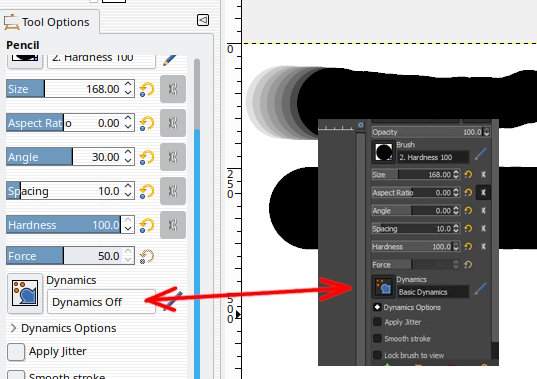Screen dimensions: 537x379
Task: Click the Dynamics Off name field
Action: point(101,302)
